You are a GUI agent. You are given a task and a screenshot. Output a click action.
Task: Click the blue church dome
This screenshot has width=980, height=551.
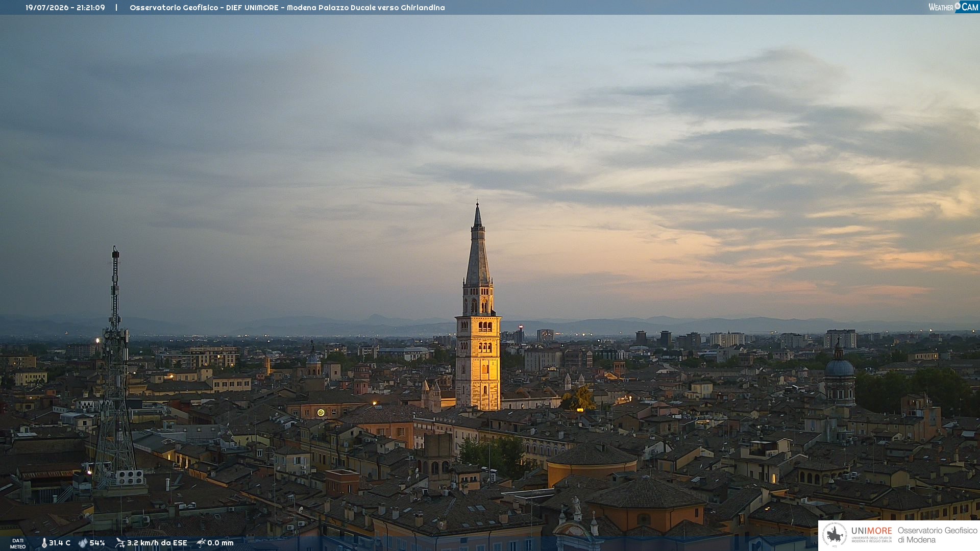[x=840, y=367]
